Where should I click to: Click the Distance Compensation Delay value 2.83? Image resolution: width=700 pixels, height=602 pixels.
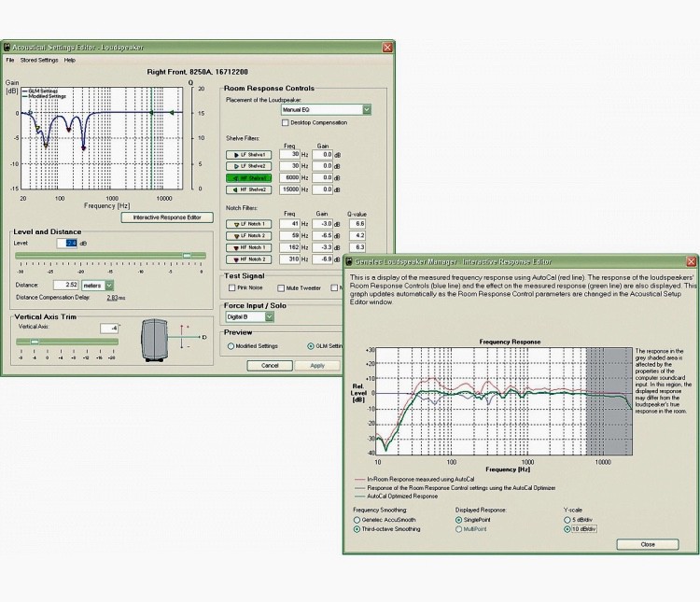tap(113, 298)
